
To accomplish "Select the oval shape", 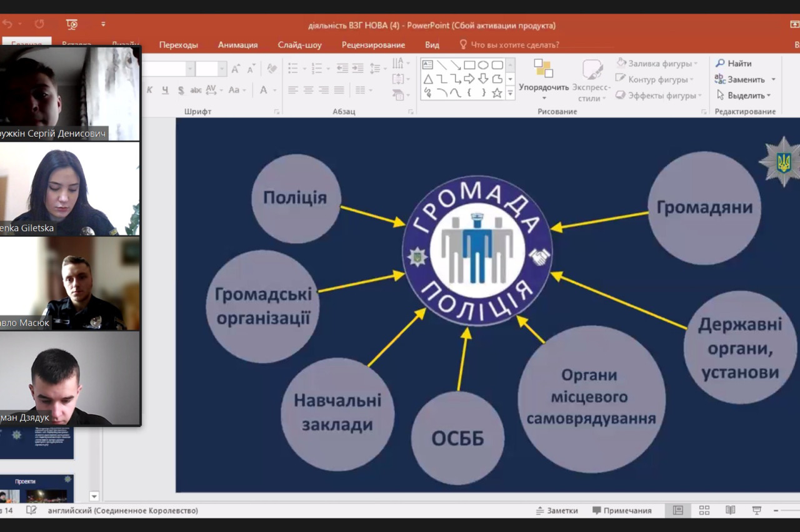I will (483, 65).
